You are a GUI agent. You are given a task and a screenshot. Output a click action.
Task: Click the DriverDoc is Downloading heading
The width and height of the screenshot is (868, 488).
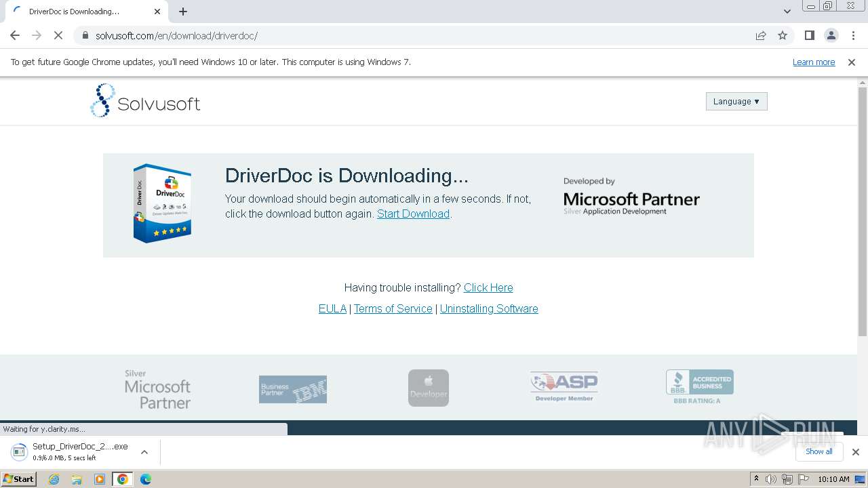pos(347,176)
